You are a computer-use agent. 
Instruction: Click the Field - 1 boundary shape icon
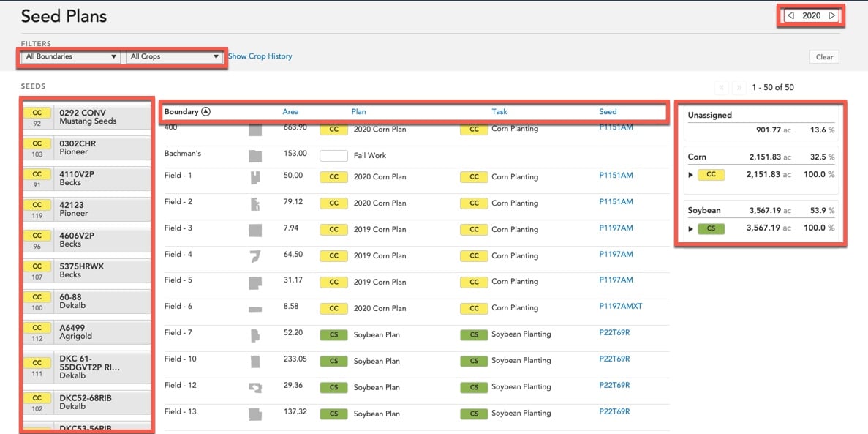[x=254, y=177]
